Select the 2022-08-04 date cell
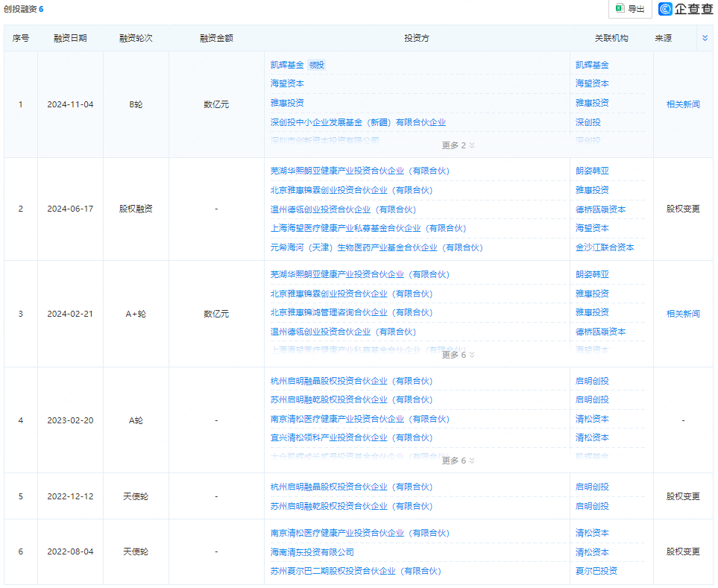Viewport: 718px width, 588px height. coord(70,551)
